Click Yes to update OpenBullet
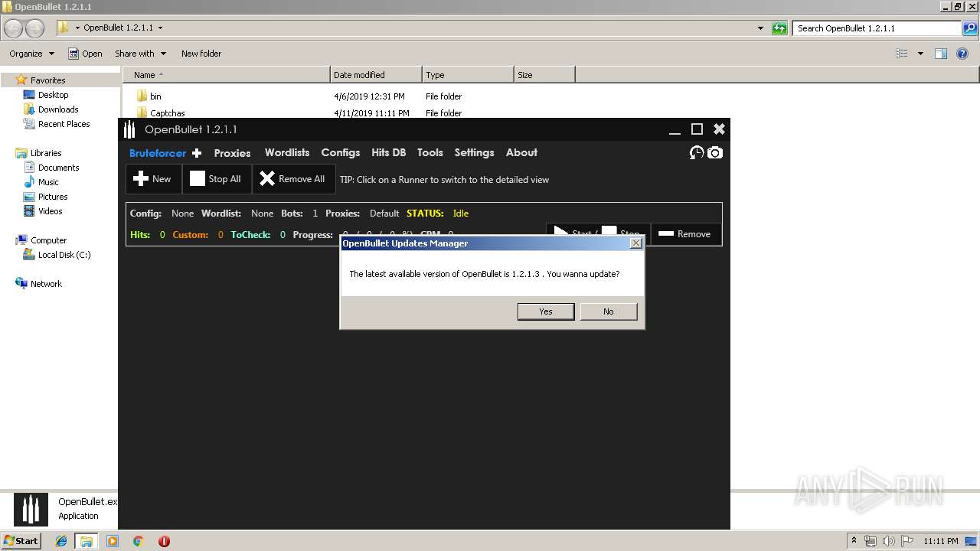This screenshot has width=980, height=551. click(x=546, y=311)
